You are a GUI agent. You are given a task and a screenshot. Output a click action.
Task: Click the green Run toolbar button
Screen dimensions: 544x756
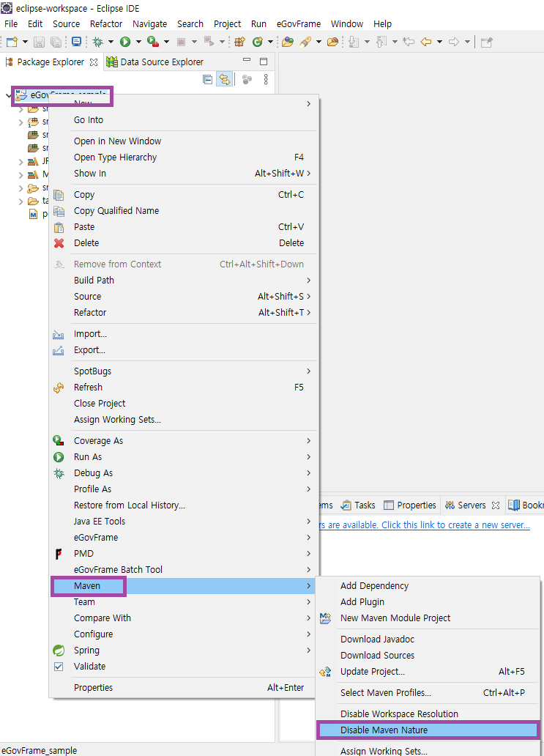pyautogui.click(x=125, y=42)
